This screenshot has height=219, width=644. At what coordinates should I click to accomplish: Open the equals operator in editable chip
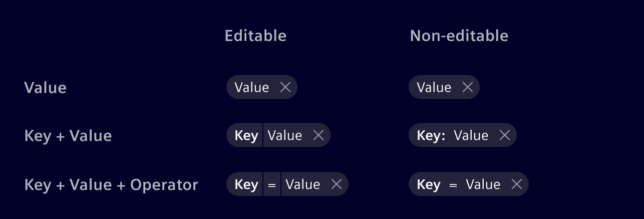tap(272, 185)
